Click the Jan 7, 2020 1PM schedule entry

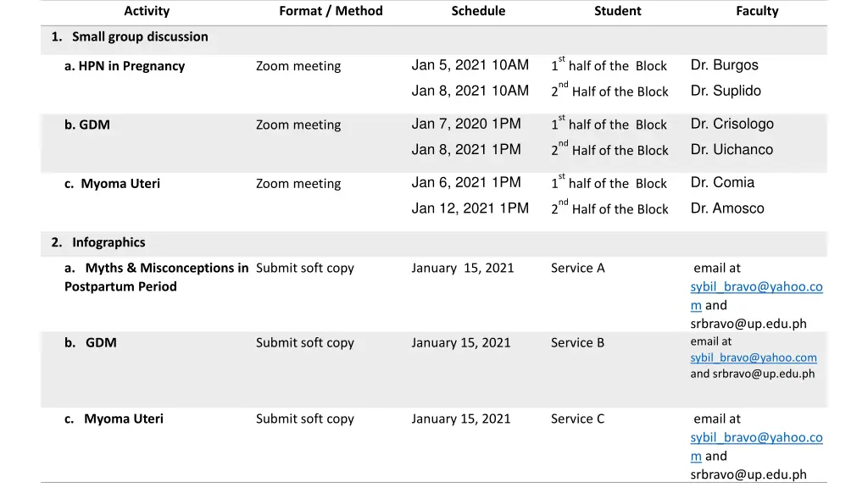[x=466, y=124]
